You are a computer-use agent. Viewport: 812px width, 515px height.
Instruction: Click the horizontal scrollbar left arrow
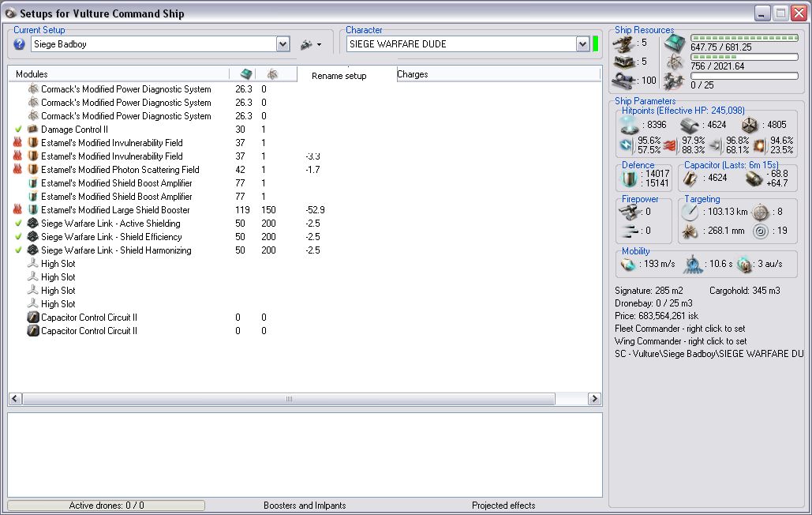pyautogui.click(x=15, y=398)
